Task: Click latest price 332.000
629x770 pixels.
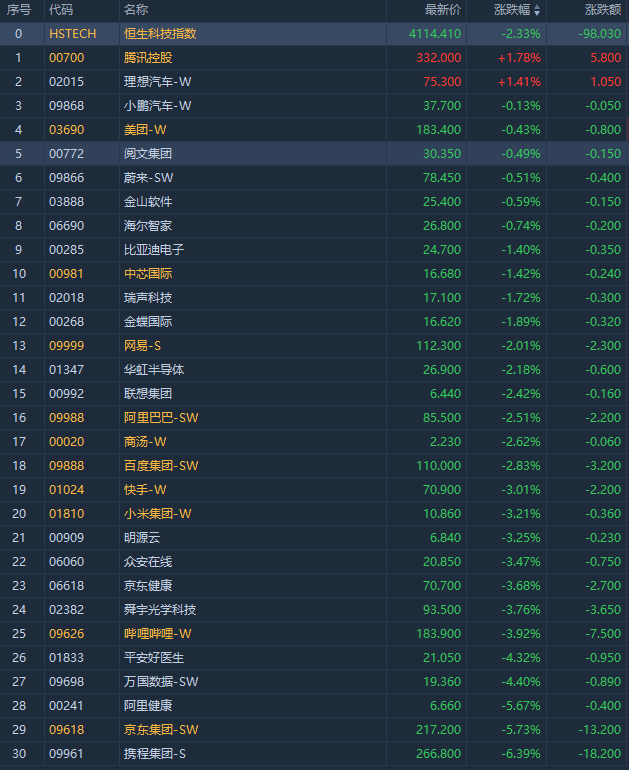Action: coord(439,58)
